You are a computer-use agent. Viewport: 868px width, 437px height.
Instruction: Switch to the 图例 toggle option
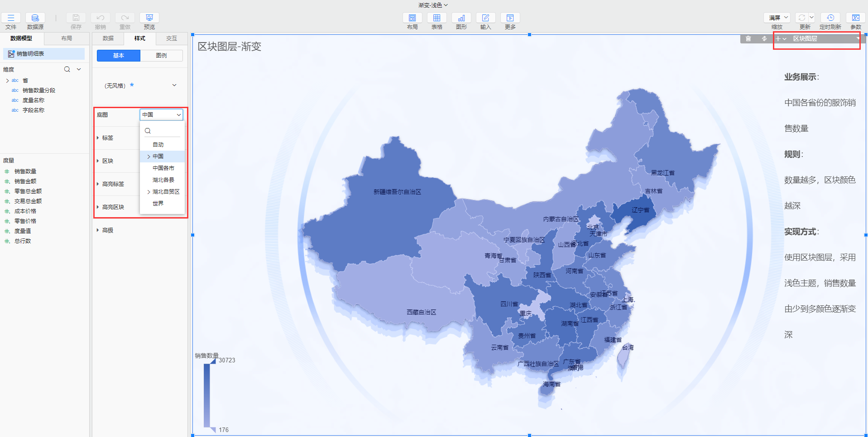161,56
